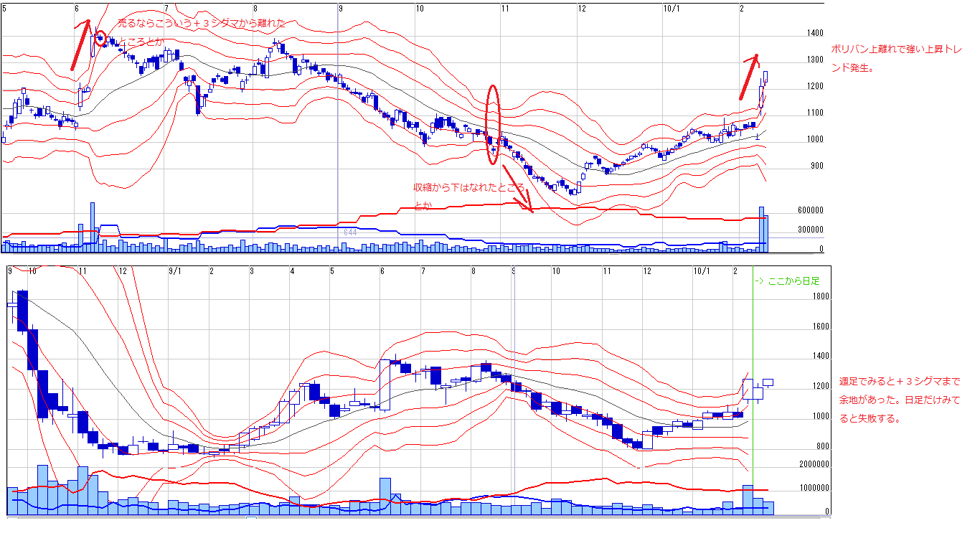Click the 1400 price label on upper chart axis
This screenshot has height=551, width=980.
pyautogui.click(x=814, y=33)
